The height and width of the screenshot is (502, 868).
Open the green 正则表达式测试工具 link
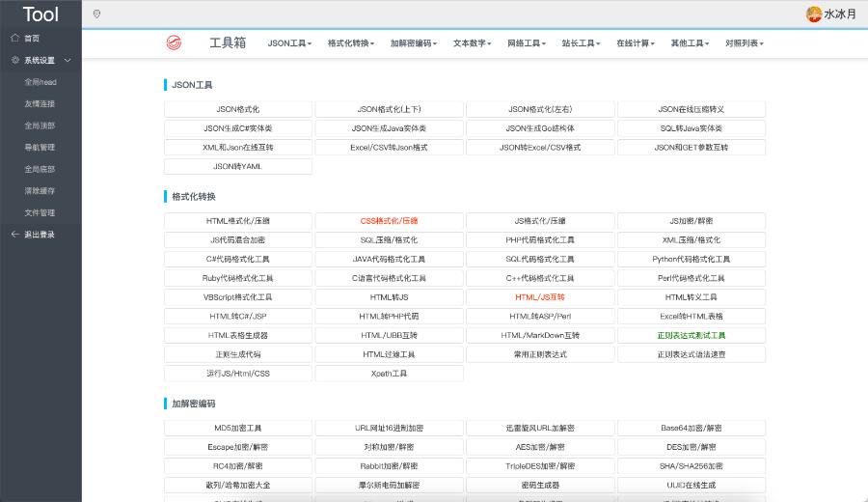pos(691,335)
